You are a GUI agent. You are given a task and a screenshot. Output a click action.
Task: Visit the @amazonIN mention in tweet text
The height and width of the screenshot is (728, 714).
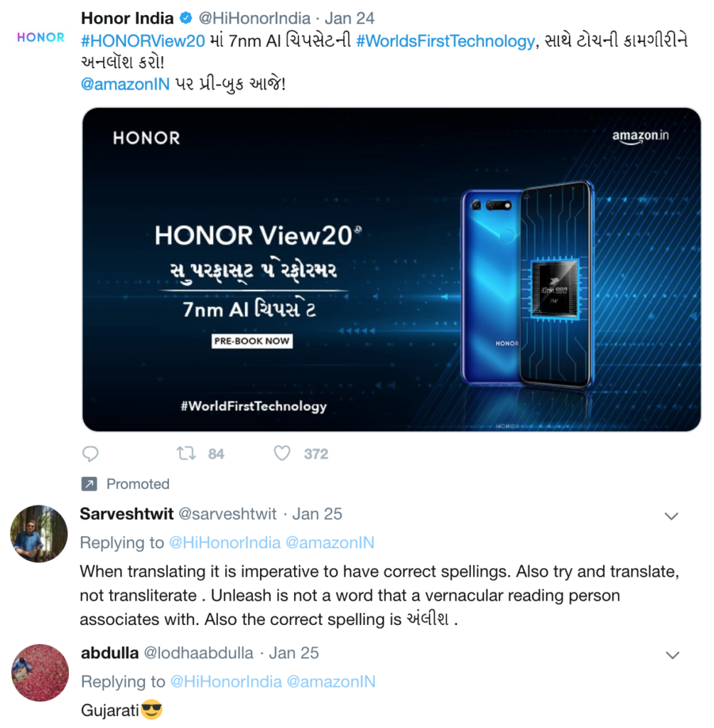point(125,84)
